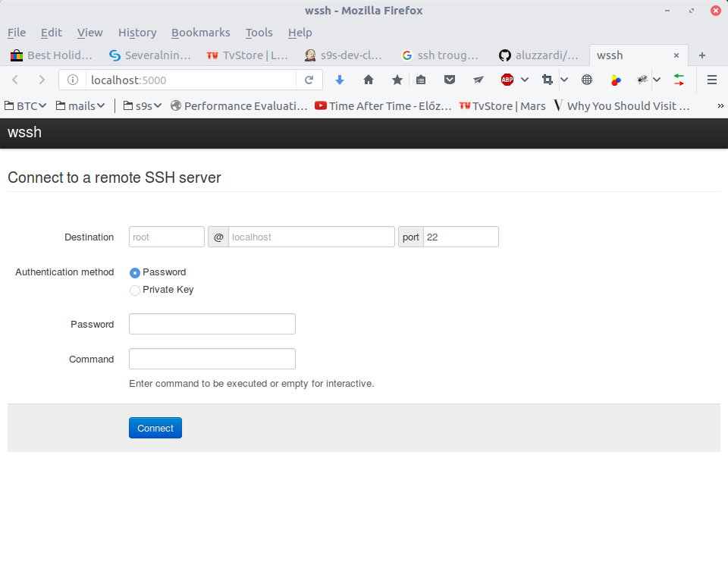Reload the localhost:5000 page
The width and height of the screenshot is (728, 581).
point(309,80)
